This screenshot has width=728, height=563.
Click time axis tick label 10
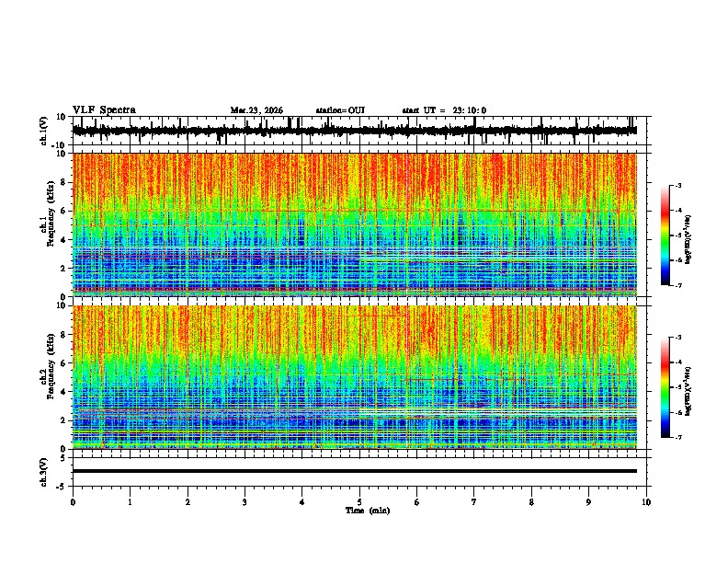coord(646,501)
